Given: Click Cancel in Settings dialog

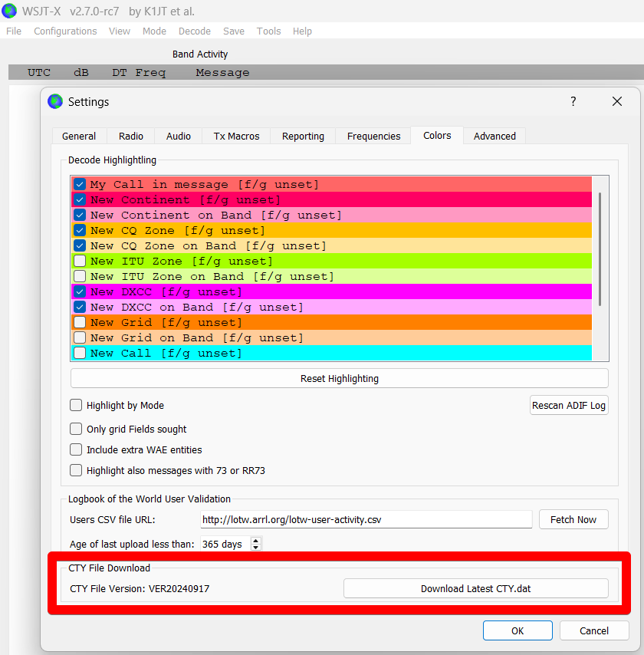Looking at the screenshot, I should point(594,630).
